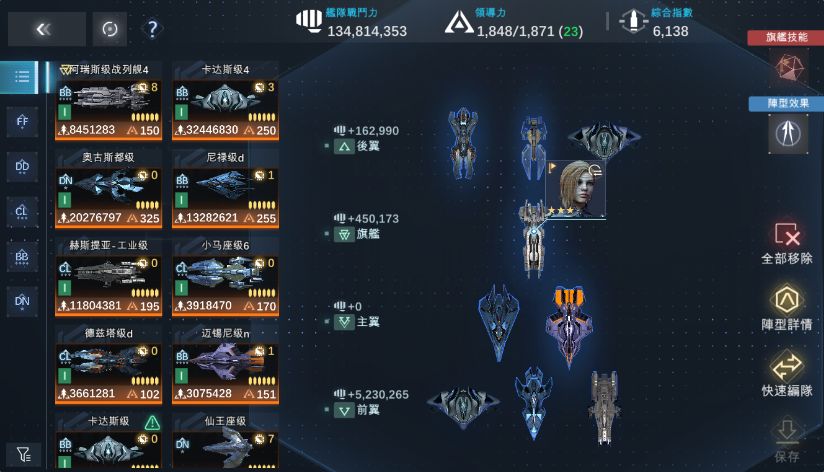Select the 奥古斯都级 DN ship card

tap(108, 189)
